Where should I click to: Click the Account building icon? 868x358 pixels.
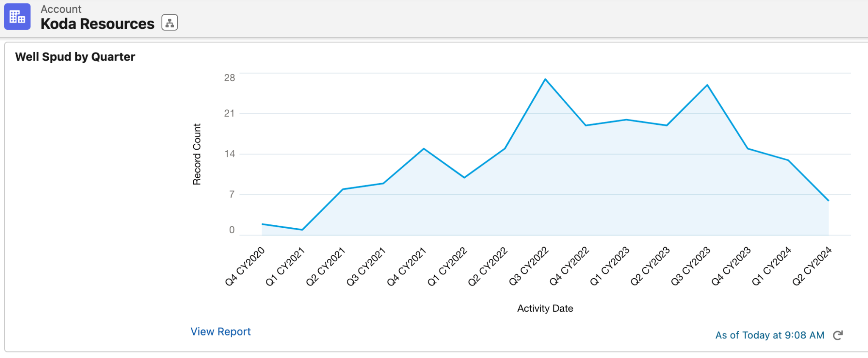17,17
